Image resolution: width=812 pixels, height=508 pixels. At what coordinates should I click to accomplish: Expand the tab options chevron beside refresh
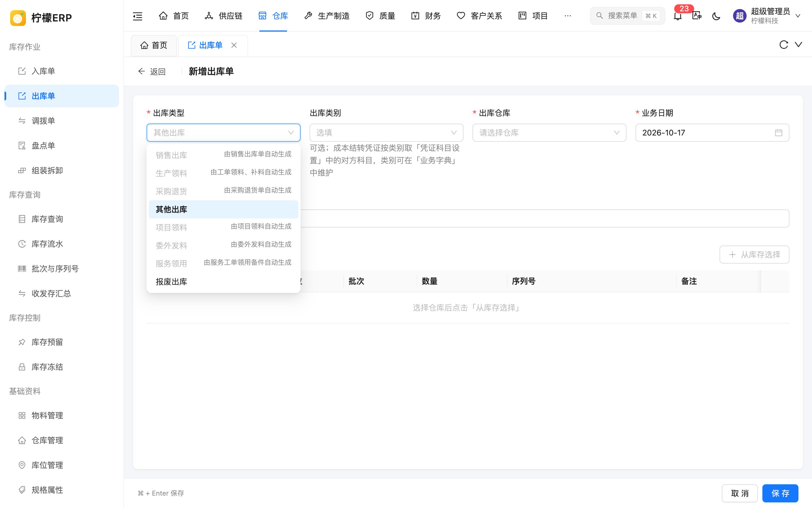point(798,45)
